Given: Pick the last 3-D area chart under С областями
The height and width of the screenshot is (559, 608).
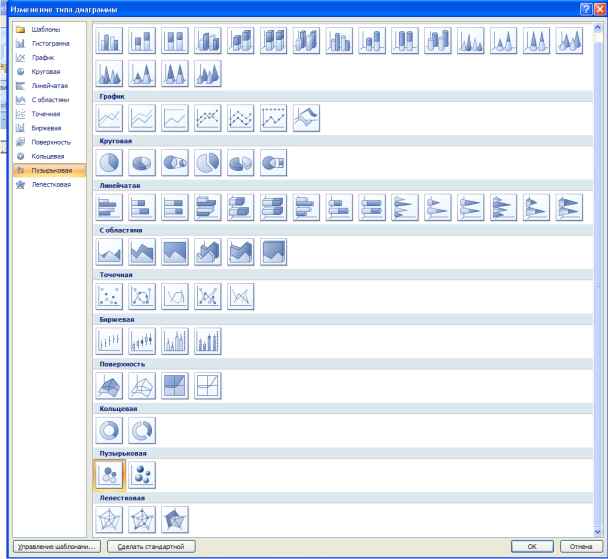Looking at the screenshot, I should 273,252.
